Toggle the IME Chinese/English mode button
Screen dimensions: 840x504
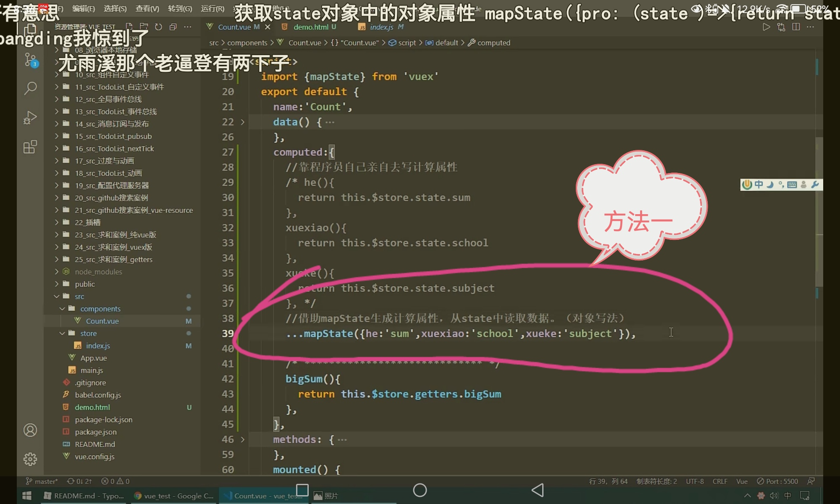click(x=759, y=185)
